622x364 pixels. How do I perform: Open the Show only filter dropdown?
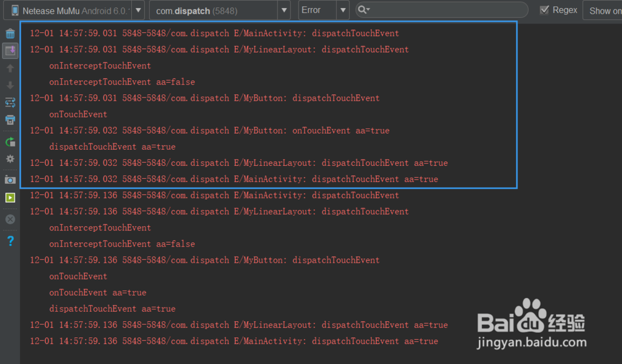tap(602, 11)
